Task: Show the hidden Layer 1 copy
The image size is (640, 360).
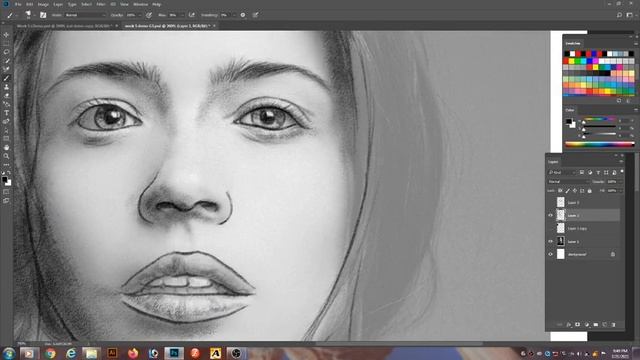Action: point(550,228)
